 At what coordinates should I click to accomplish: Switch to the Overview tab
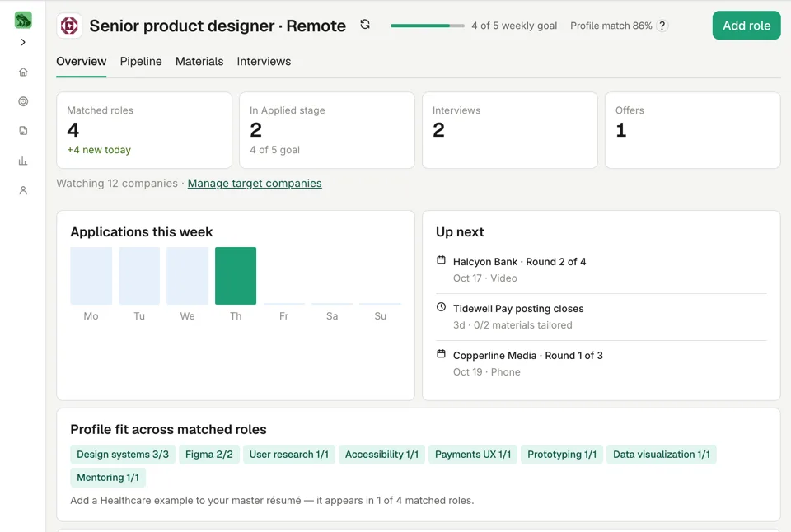(82, 62)
